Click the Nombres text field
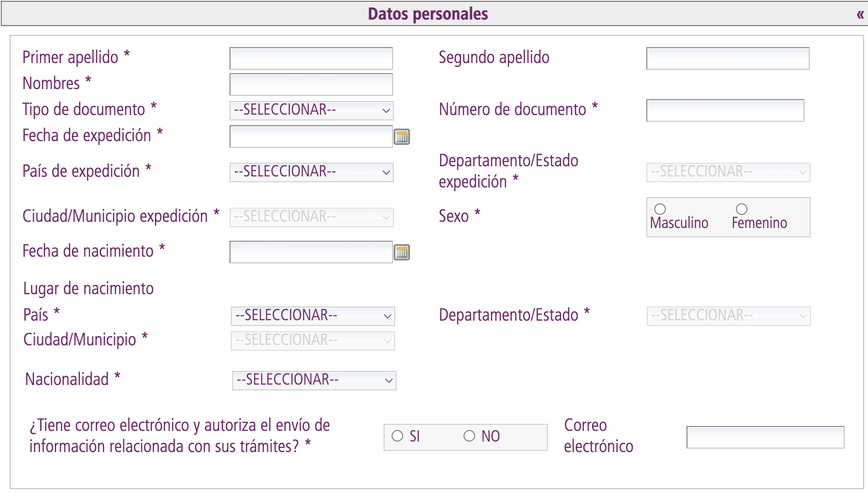 (311, 84)
